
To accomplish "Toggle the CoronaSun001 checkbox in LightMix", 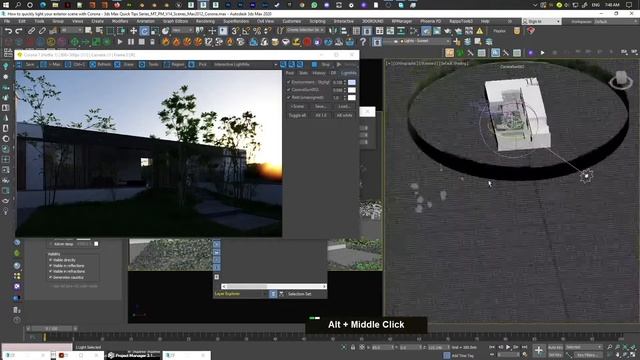I will click(x=289, y=90).
